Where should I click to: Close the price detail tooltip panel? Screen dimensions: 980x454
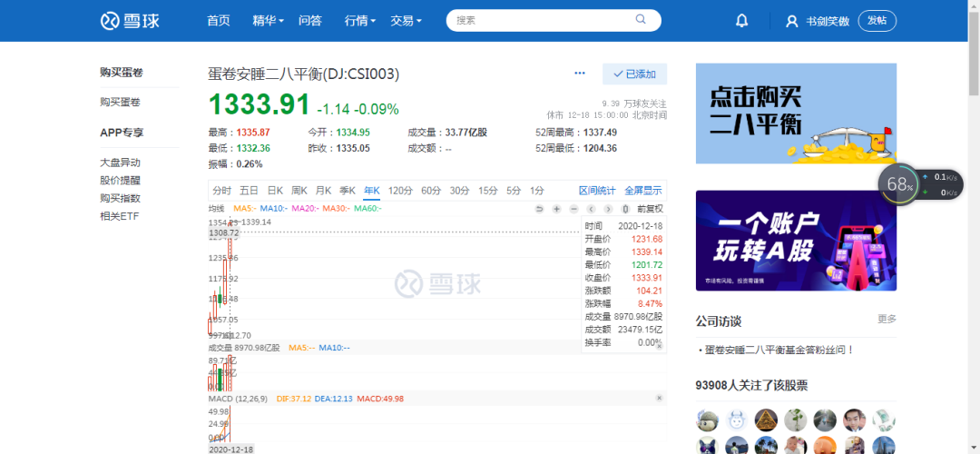pos(659,346)
